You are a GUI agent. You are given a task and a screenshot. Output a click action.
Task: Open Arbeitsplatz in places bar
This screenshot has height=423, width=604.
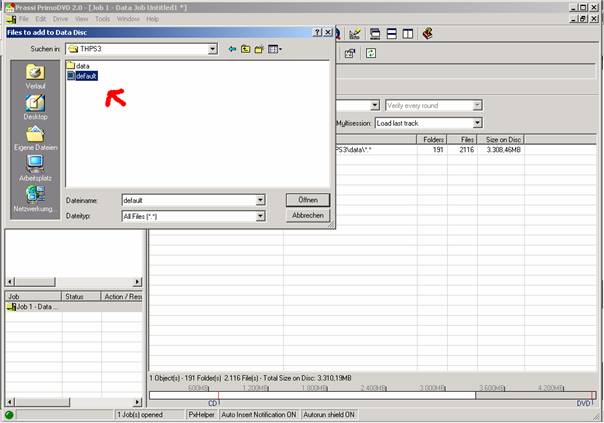(35, 168)
